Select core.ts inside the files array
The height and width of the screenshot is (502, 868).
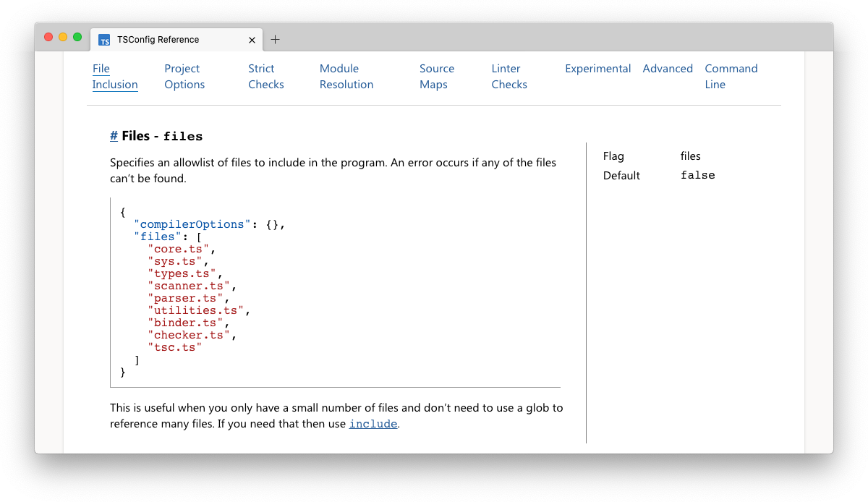click(x=179, y=249)
